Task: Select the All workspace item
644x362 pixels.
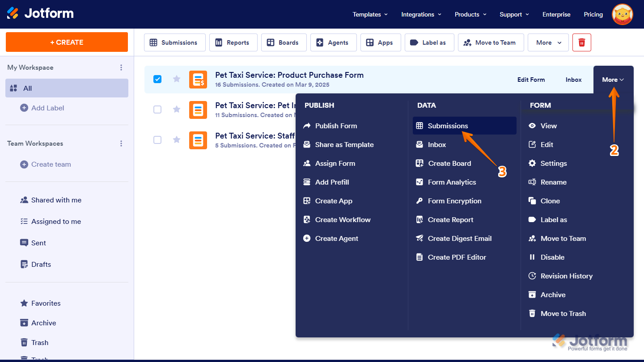Action: [x=67, y=88]
